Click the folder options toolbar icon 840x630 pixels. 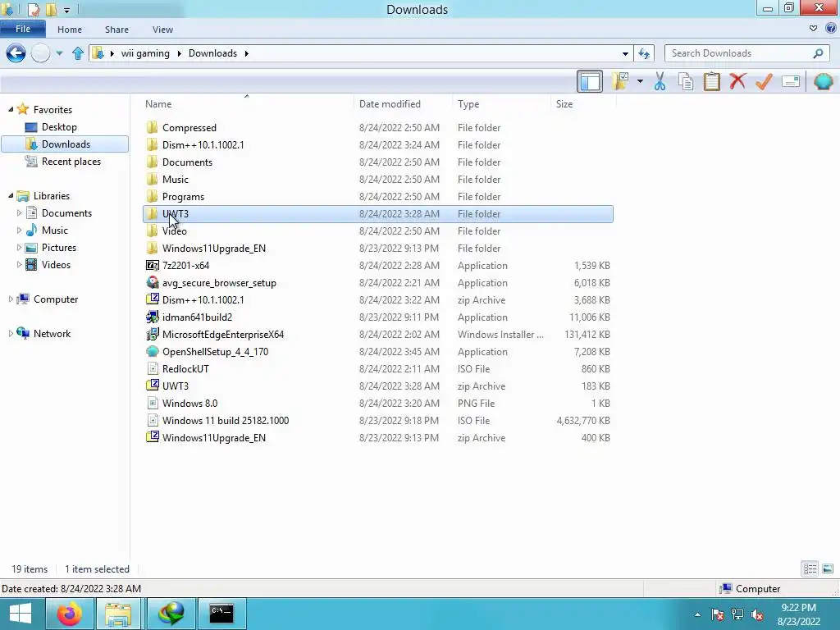tap(621, 81)
